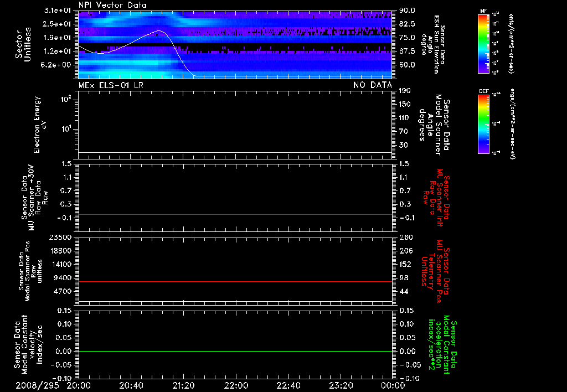
Task: Click the '9400' scanner position tick
Action: tap(62, 278)
